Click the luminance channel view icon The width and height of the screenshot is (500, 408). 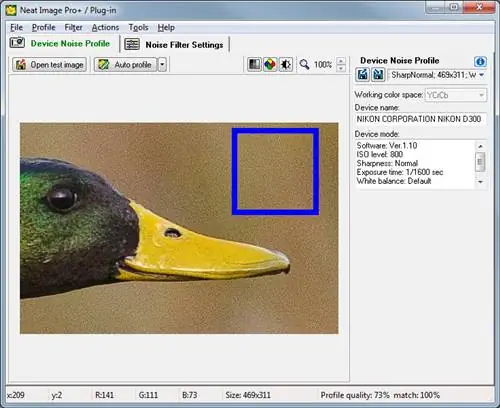(254, 64)
